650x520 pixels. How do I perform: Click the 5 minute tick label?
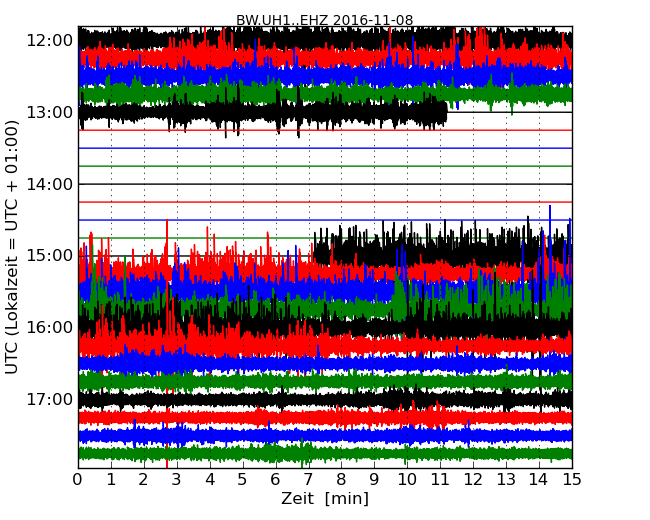pos(243,479)
